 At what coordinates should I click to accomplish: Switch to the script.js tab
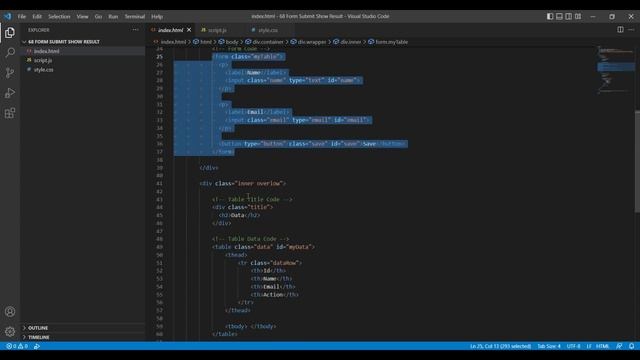pos(217,30)
